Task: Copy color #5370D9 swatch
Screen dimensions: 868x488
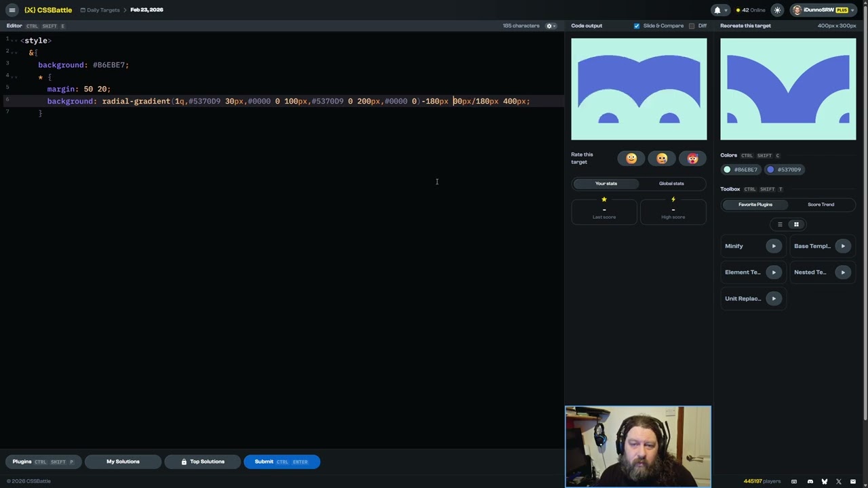Action: (x=785, y=169)
